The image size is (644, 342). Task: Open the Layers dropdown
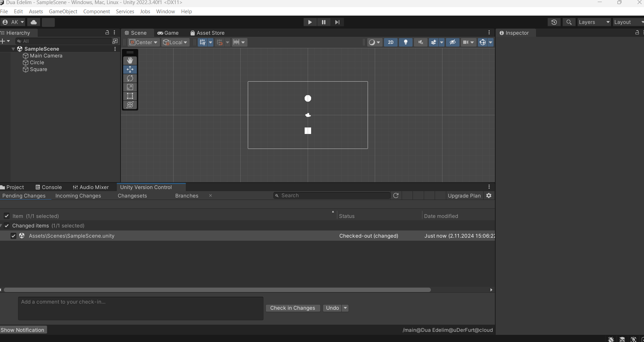pos(594,22)
